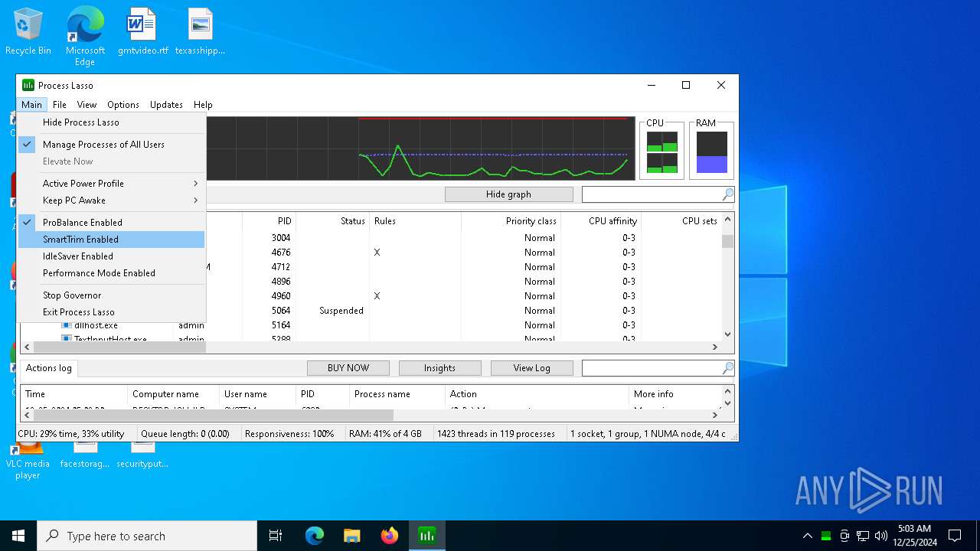Viewport: 980px width, 551px height.
Task: Open the VLC media player desktop icon
Action: [x=28, y=459]
